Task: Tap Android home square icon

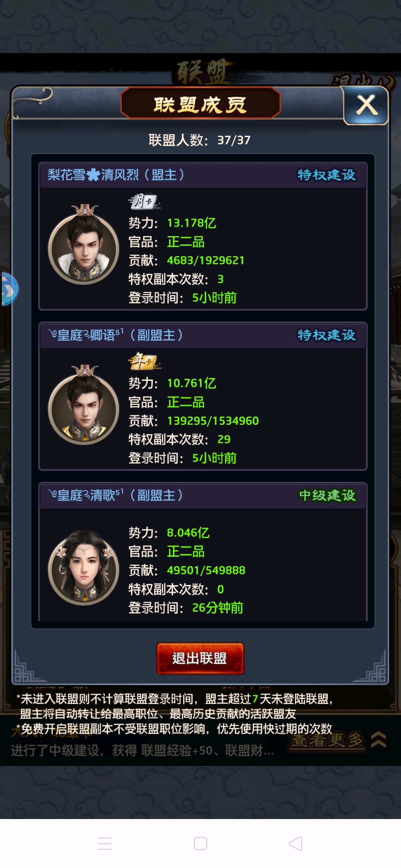Action: (200, 844)
